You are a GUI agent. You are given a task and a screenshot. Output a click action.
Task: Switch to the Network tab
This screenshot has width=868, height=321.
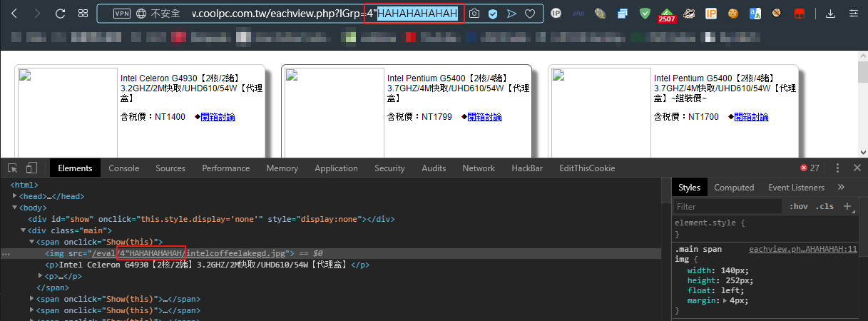pos(478,168)
